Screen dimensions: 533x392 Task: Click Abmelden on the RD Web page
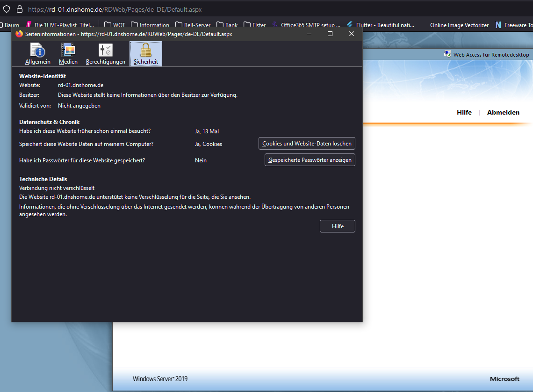pos(503,112)
